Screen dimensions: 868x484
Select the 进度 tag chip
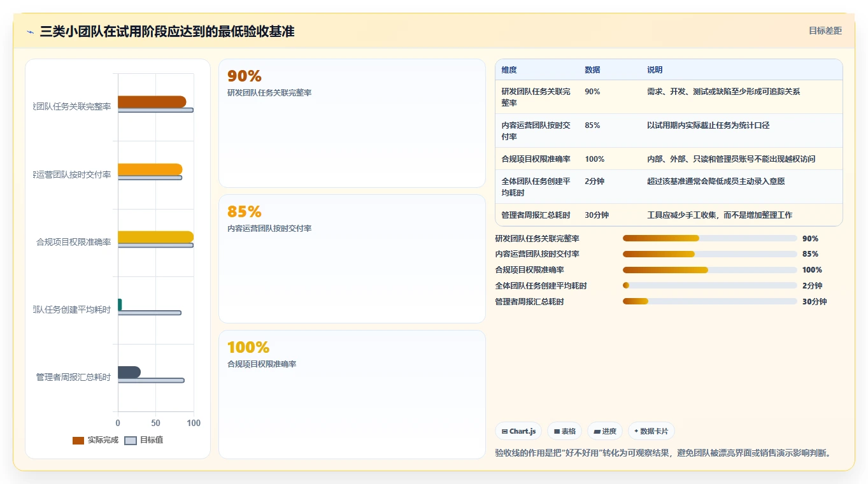(604, 431)
